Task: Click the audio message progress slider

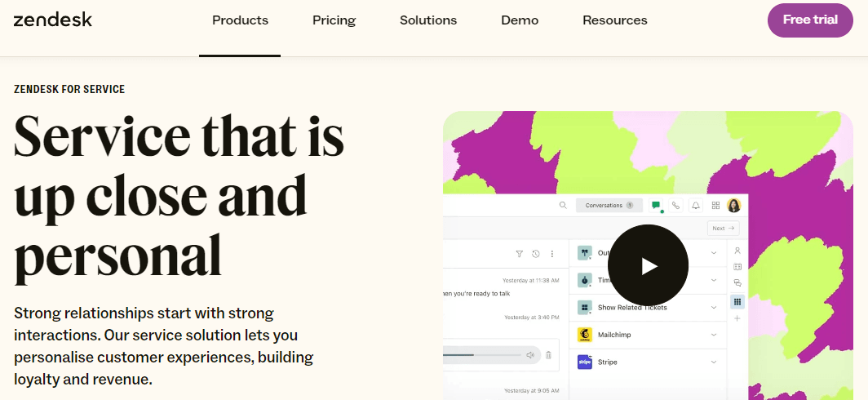Action: click(x=481, y=355)
